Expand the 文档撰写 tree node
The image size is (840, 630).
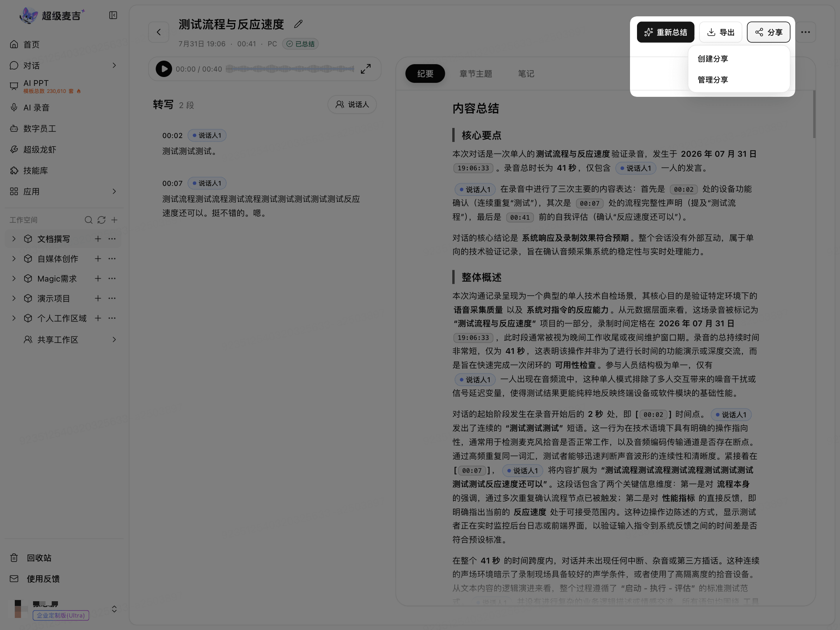click(14, 239)
